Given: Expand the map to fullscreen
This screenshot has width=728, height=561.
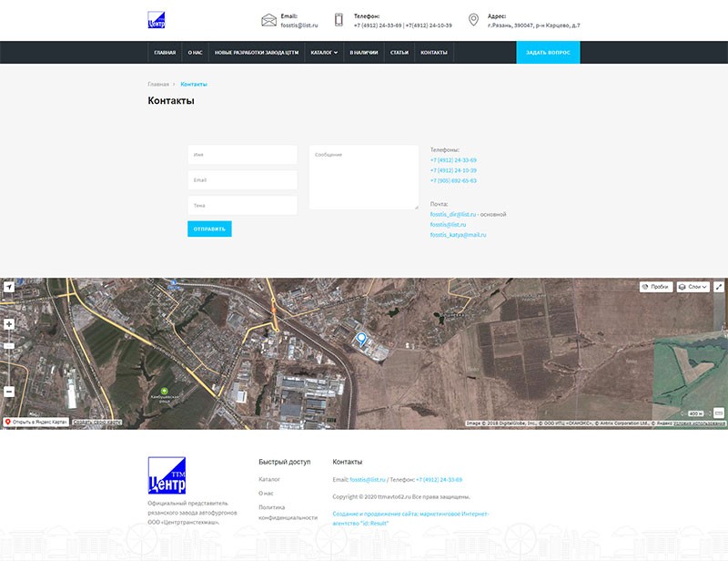Looking at the screenshot, I should 718,287.
